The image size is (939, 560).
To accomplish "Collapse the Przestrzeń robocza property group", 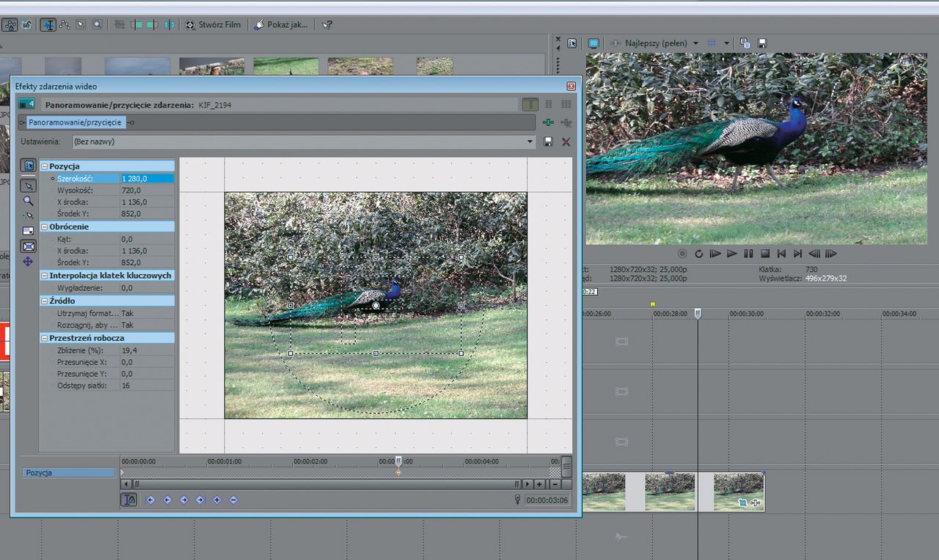I will click(x=44, y=338).
